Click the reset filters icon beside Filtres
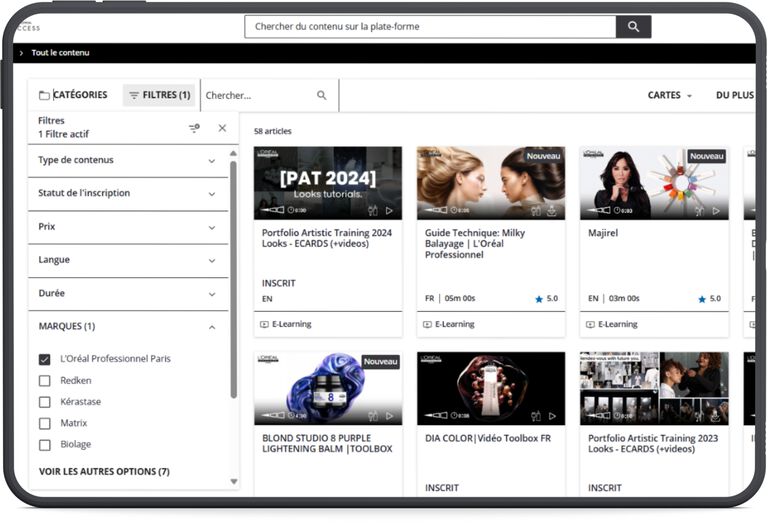768x524 pixels. (194, 128)
